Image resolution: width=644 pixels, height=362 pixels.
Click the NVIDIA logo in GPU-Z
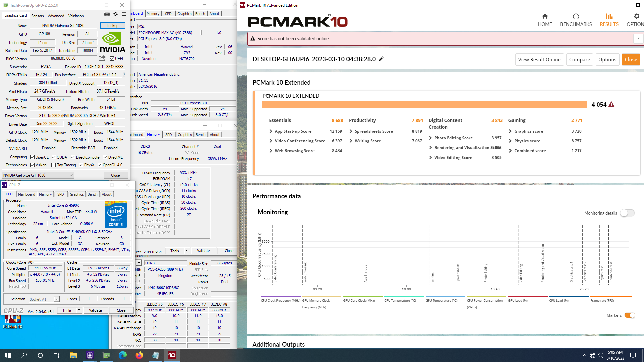[112, 43]
